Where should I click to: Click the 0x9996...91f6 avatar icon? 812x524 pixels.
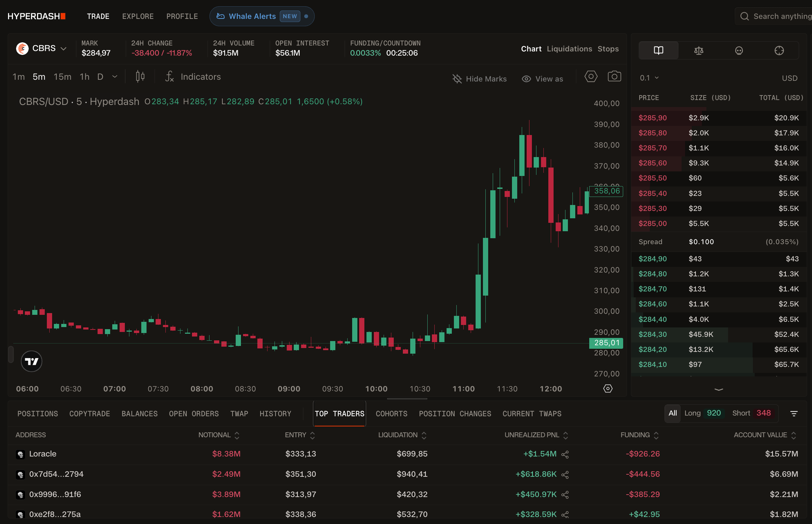point(20,495)
